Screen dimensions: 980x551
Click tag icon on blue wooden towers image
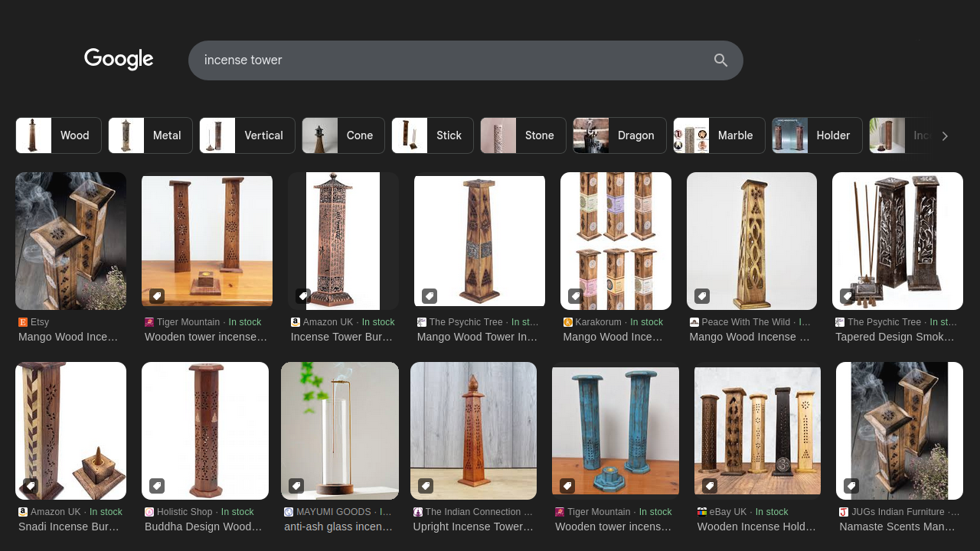pos(567,486)
